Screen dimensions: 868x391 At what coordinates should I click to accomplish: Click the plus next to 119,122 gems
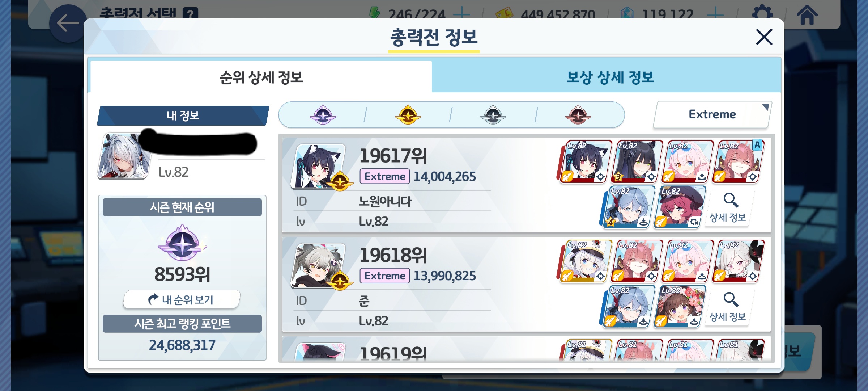pyautogui.click(x=715, y=14)
